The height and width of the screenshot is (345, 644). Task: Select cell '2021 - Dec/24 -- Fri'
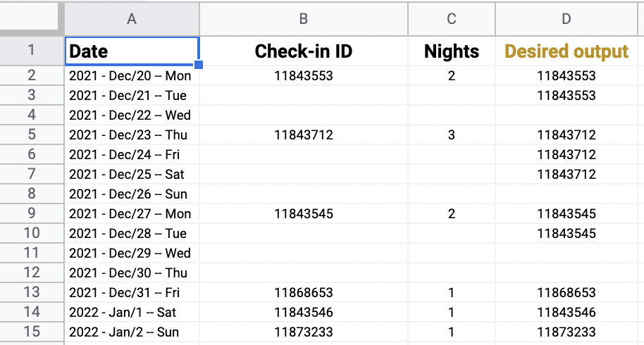tap(132, 154)
